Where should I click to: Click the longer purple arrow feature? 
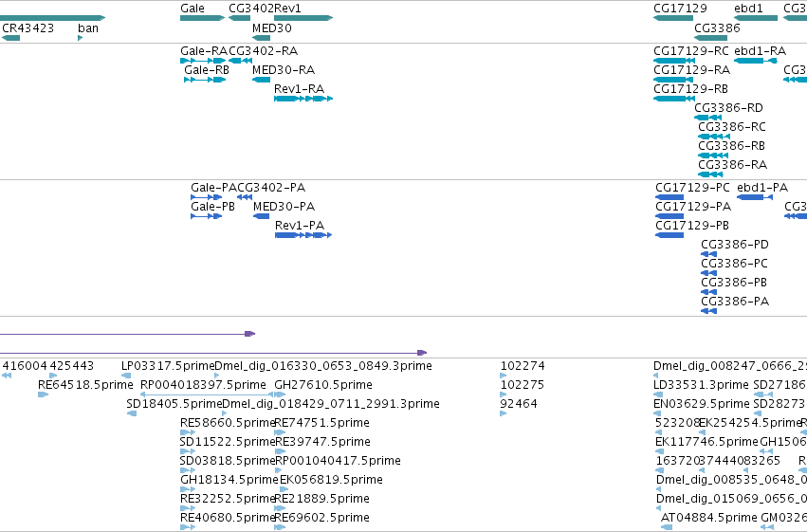[x=213, y=353]
